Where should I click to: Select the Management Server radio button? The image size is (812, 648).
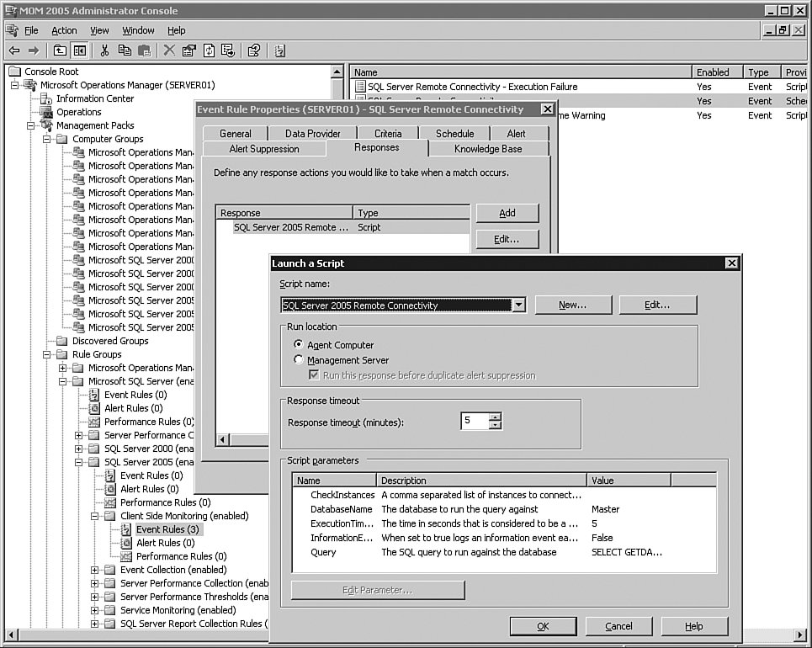pos(298,360)
